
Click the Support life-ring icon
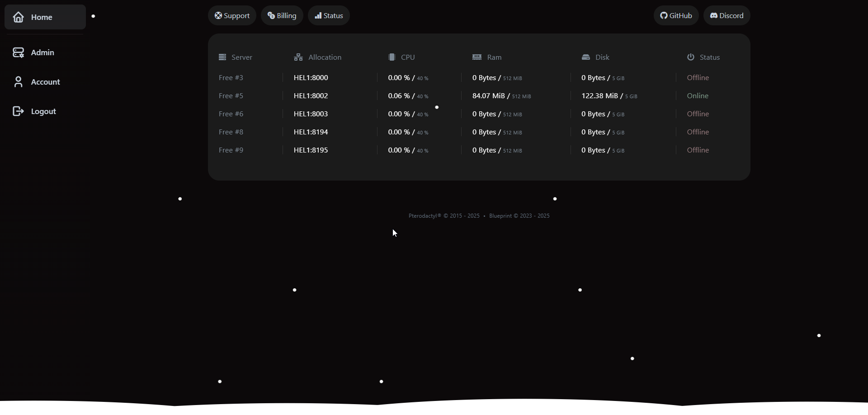click(219, 15)
